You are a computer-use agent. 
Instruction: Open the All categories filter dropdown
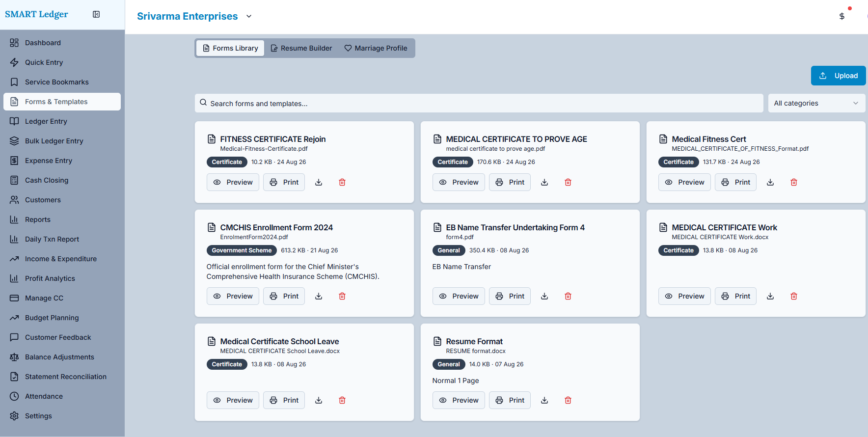[x=816, y=103]
